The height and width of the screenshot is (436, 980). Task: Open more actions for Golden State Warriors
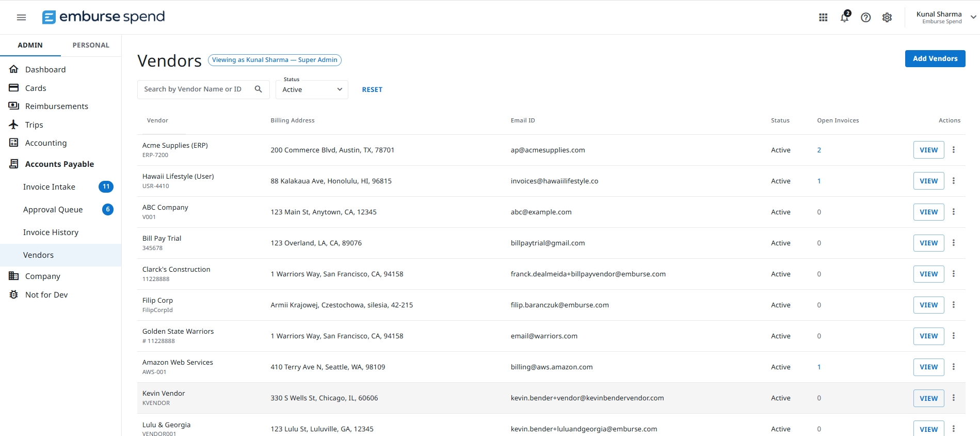click(953, 336)
